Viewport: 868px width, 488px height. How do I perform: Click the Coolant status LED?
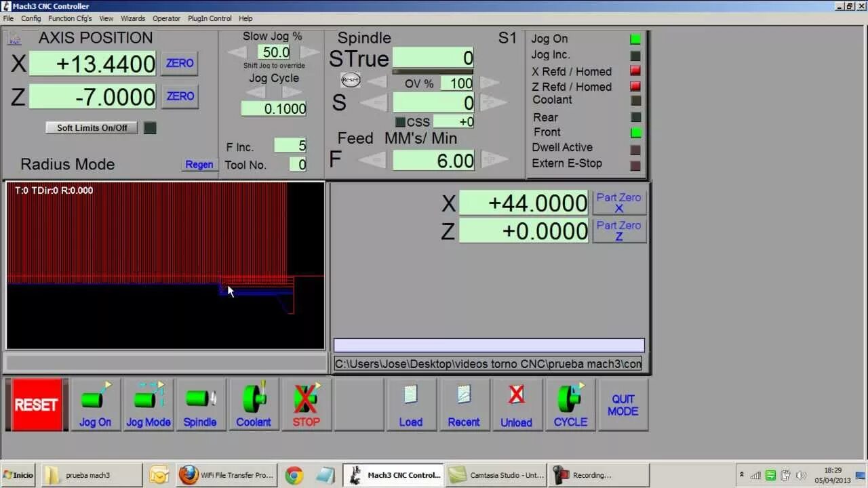pos(635,101)
